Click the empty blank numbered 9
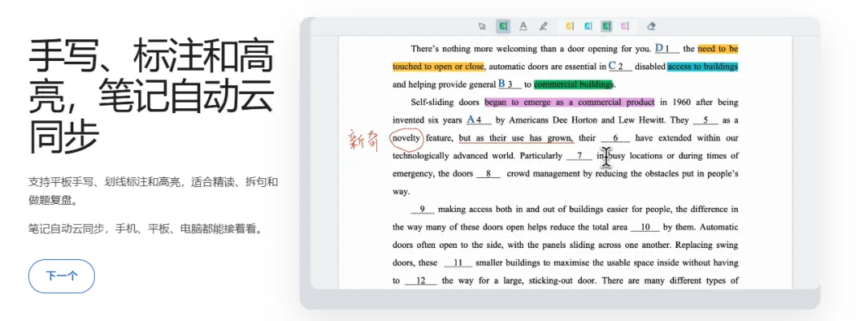 click(423, 209)
